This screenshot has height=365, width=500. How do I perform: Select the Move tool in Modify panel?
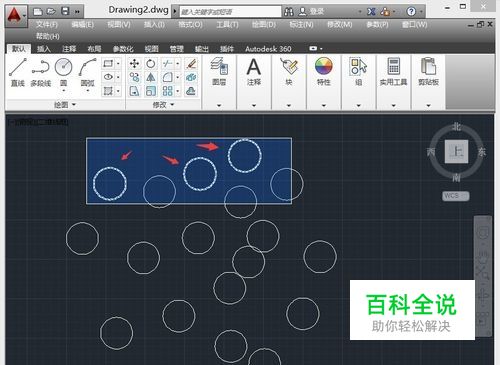[x=134, y=63]
